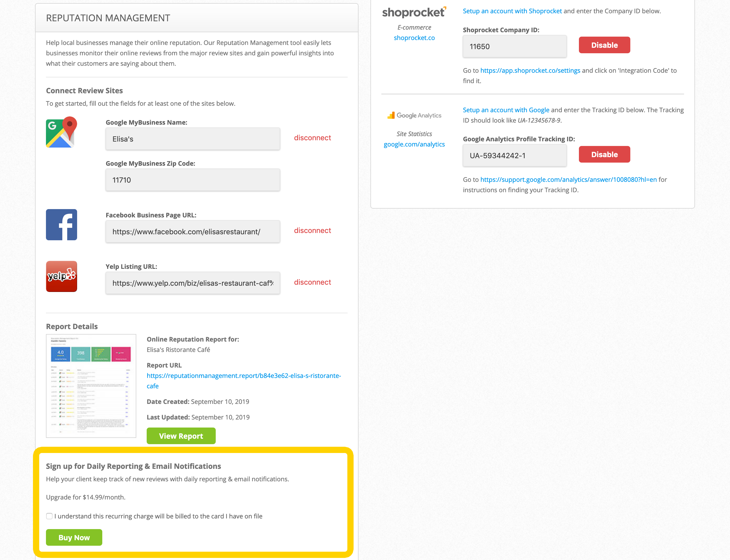The height and width of the screenshot is (560, 730).
Task: Open the Google Analytics Tracking ID help link
Action: coord(568,179)
